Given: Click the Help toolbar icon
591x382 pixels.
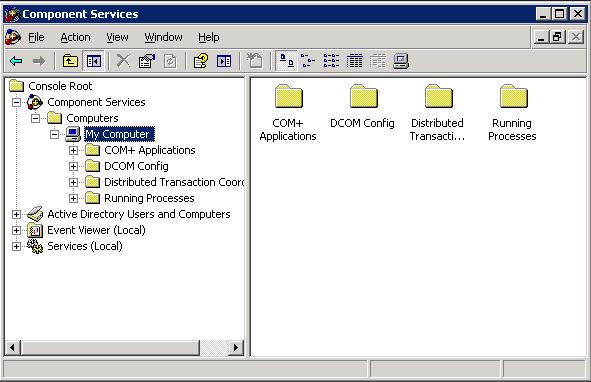Looking at the screenshot, I should (201, 61).
